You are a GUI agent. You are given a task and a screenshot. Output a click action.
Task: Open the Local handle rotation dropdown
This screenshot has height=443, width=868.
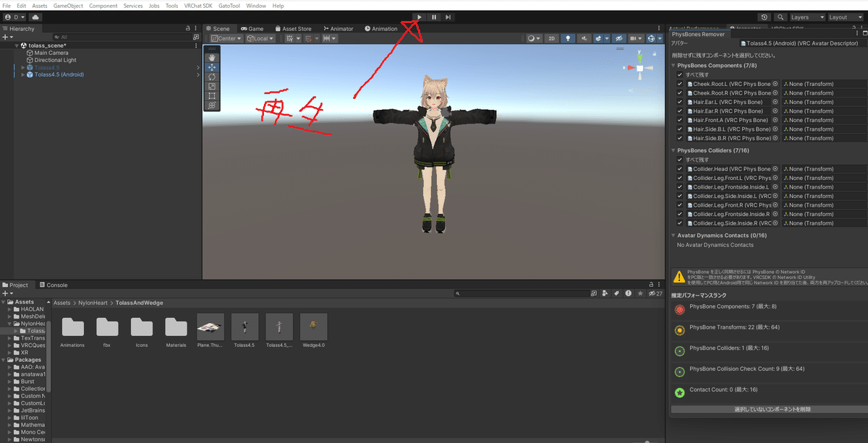click(x=260, y=38)
